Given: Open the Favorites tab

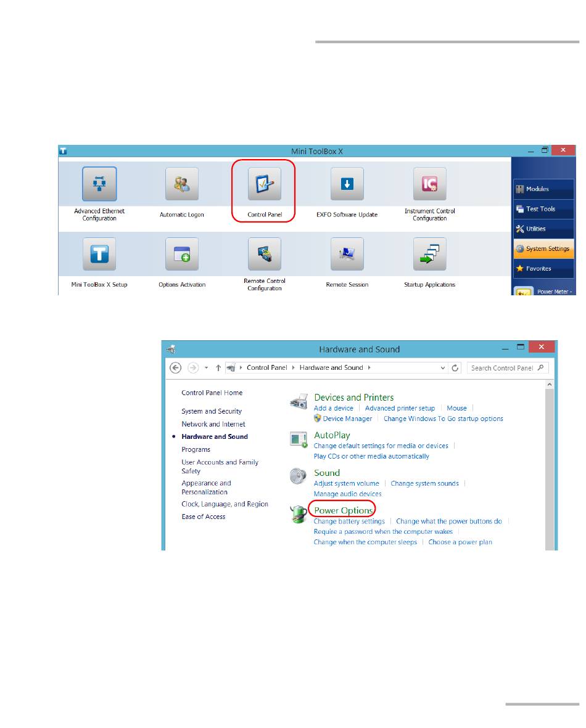Looking at the screenshot, I should click(x=543, y=269).
